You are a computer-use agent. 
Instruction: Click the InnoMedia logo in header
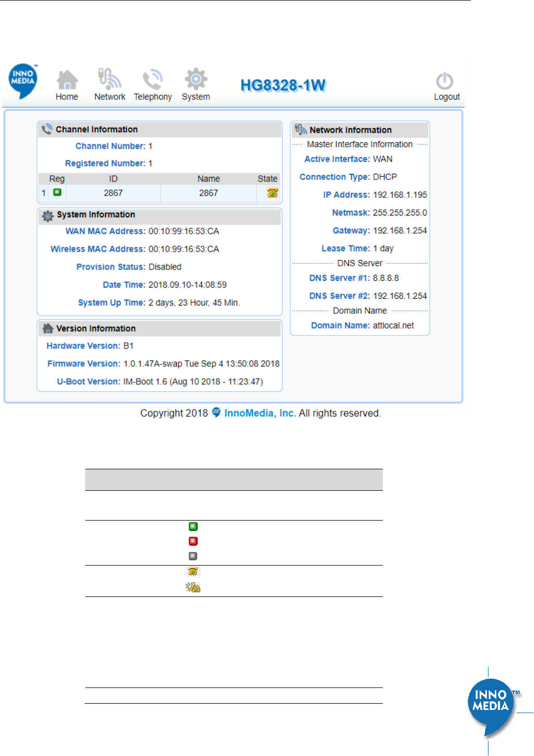23,81
